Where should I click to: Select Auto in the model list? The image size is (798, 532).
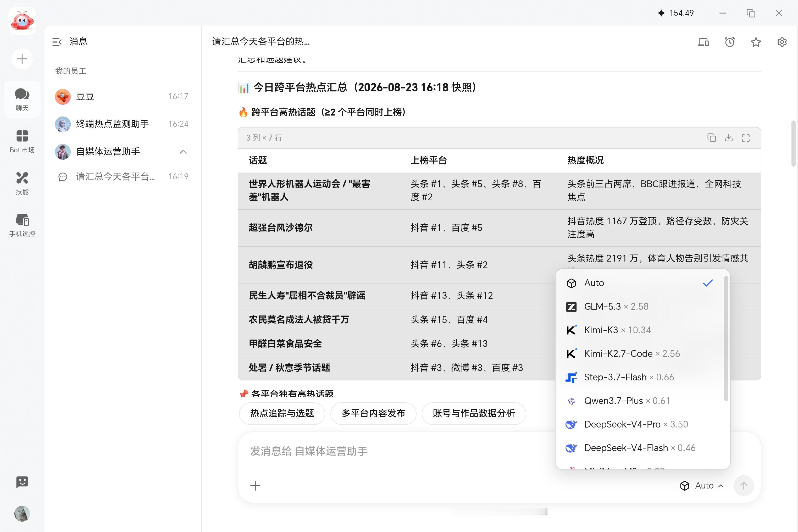click(x=640, y=283)
